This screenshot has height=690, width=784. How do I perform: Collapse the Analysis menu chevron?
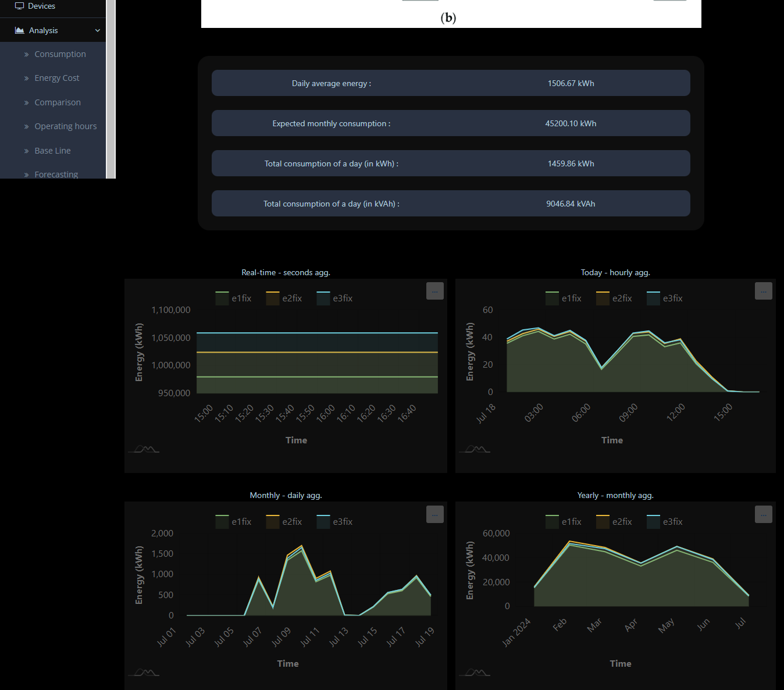click(98, 30)
